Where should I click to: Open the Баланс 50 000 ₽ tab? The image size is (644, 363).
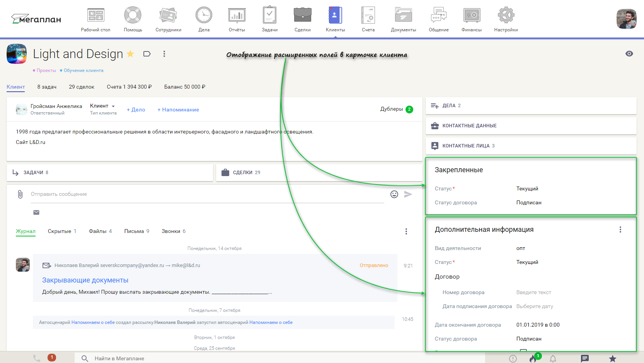coord(185,87)
